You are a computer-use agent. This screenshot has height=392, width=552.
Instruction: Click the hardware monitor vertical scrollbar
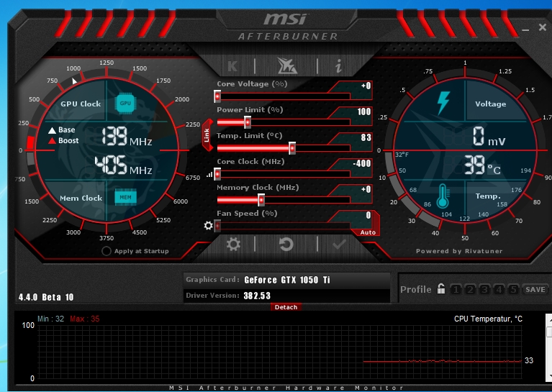(549, 347)
